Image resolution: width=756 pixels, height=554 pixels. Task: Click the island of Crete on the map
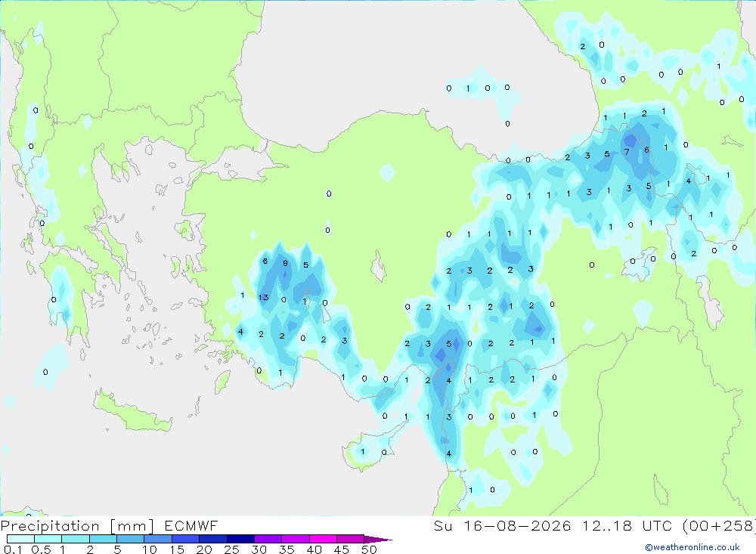(x=132, y=410)
